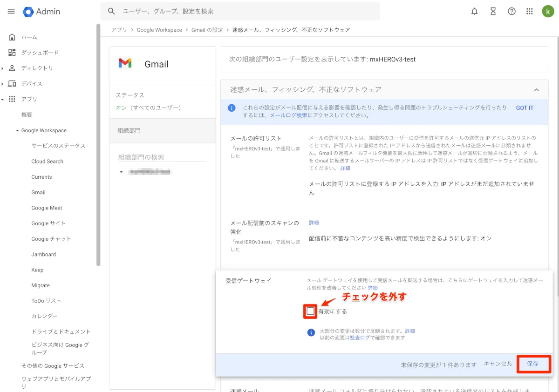The height and width of the screenshot is (392, 559).
Task: Open Jamboard in sidebar
Action: pyautogui.click(x=43, y=255)
